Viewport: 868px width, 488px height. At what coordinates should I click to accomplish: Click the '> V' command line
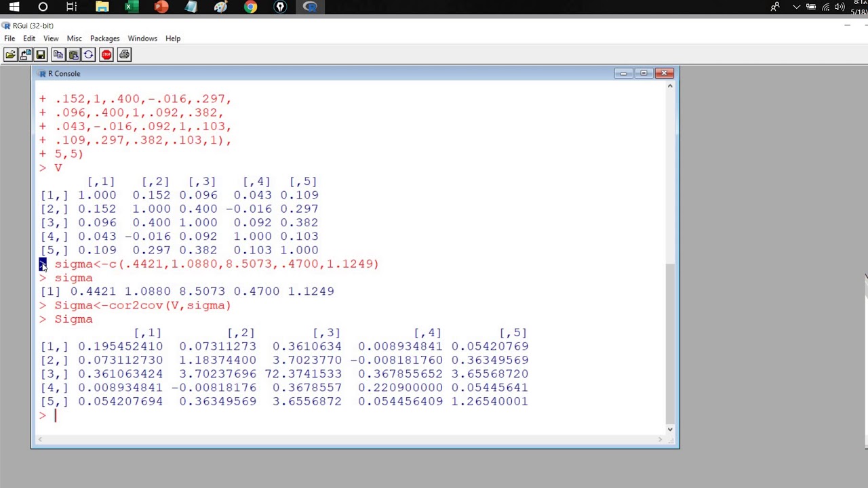tap(51, 167)
